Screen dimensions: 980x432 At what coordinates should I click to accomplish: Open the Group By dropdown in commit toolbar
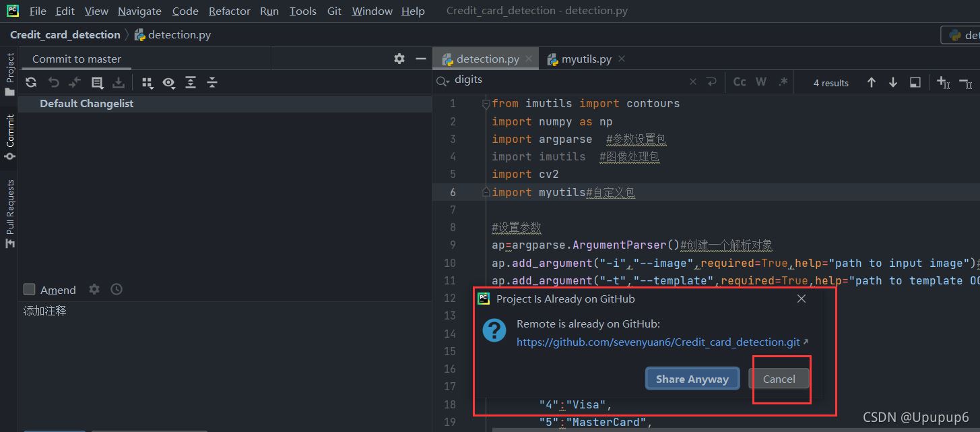(147, 82)
